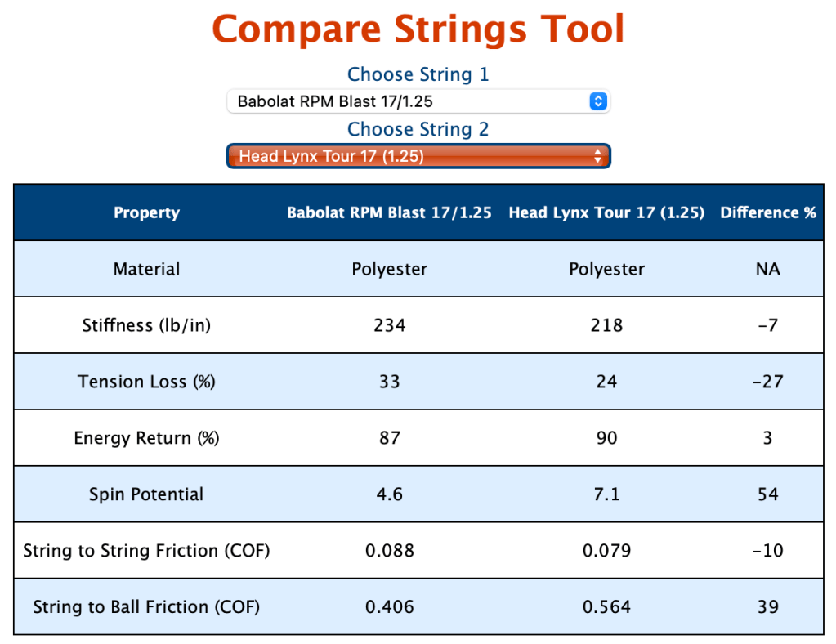Click the Property column header
Screen dimensions: 836x644
(146, 212)
